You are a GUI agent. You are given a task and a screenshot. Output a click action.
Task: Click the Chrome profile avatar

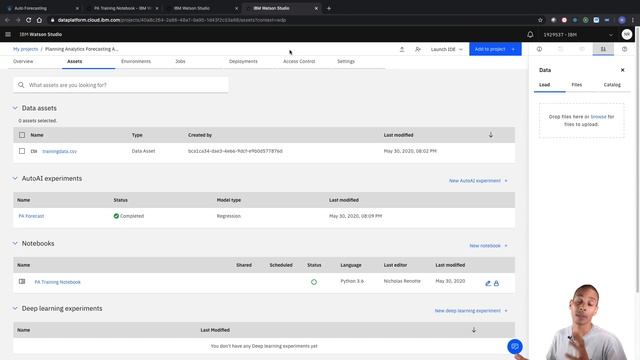(x=622, y=20)
